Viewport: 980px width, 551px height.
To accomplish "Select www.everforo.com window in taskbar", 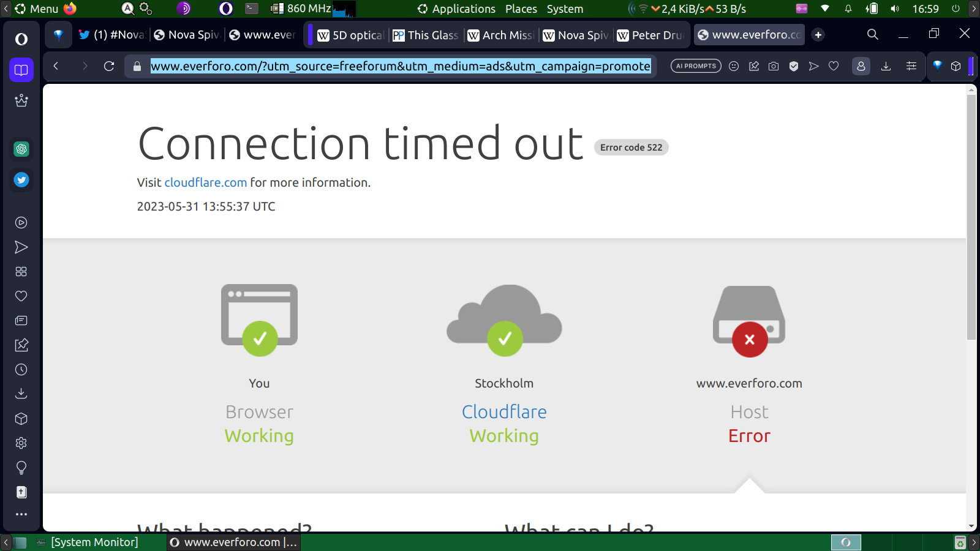I will (x=233, y=542).
